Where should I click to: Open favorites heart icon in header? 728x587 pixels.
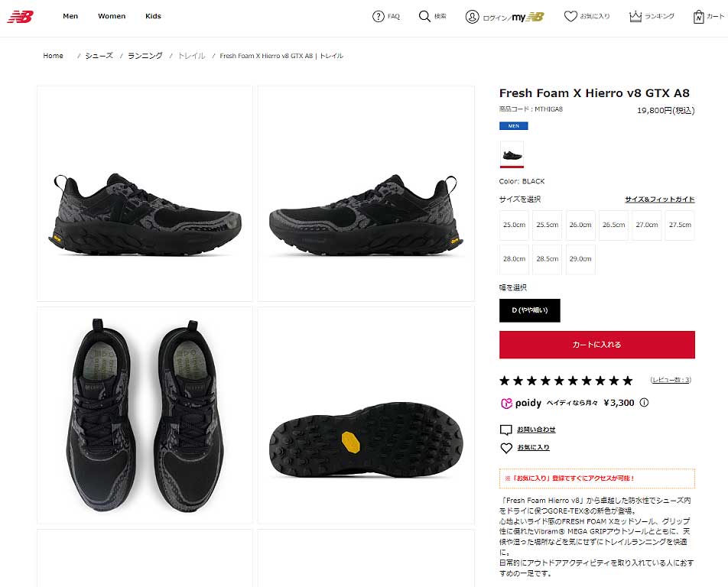click(x=570, y=16)
